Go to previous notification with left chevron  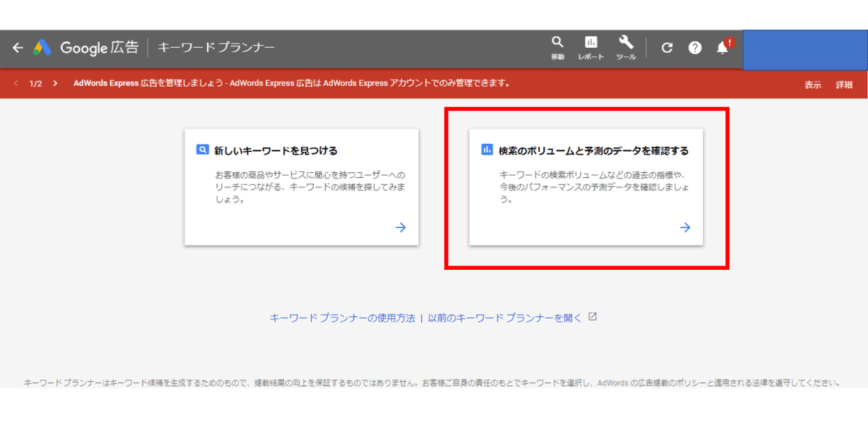coord(16,83)
